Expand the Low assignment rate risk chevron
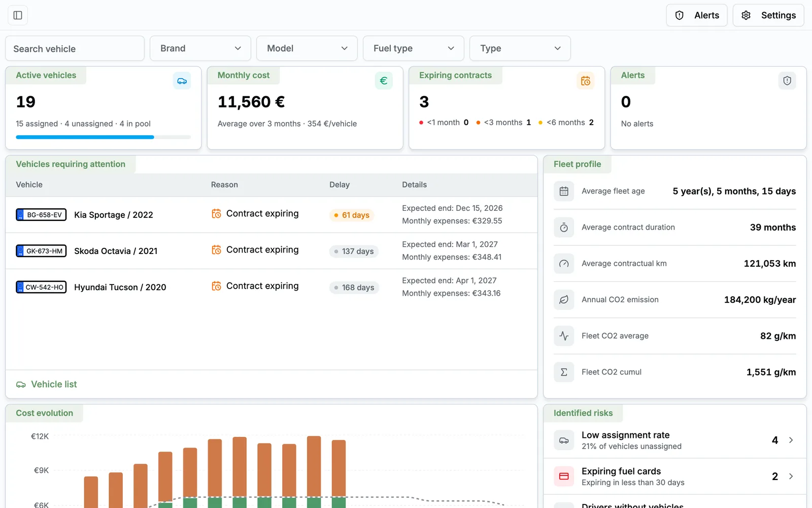 [x=791, y=440]
